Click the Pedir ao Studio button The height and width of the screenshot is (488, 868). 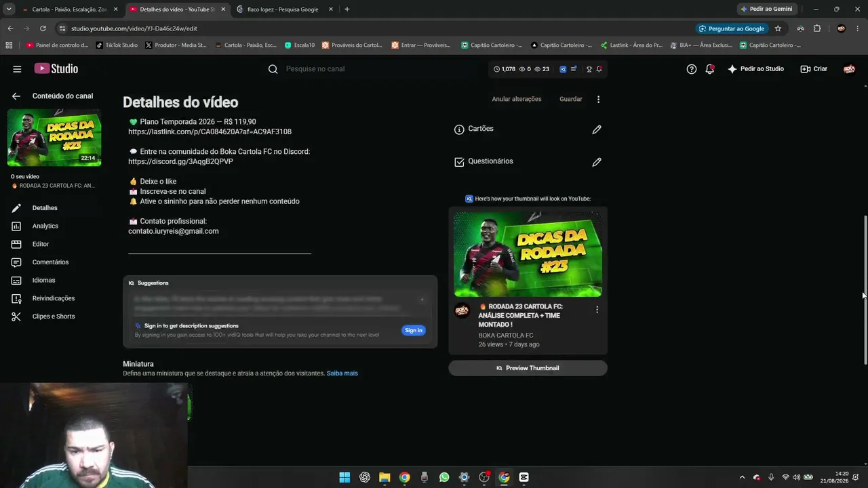click(x=755, y=69)
